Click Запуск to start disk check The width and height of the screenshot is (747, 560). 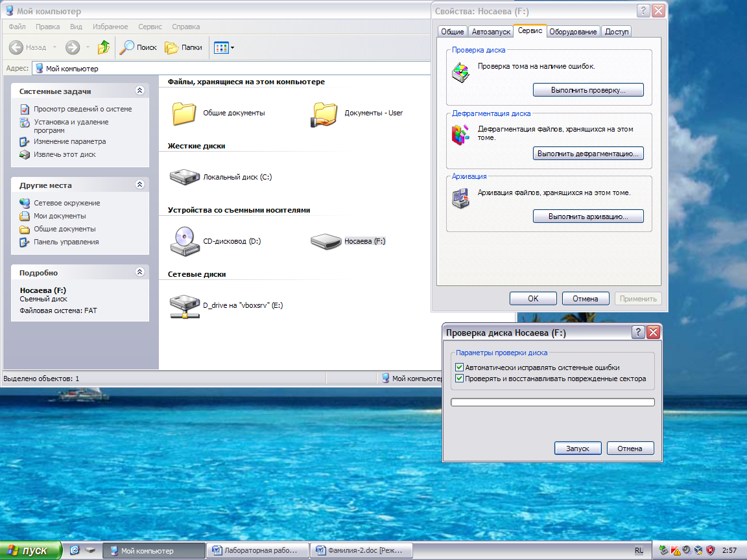[577, 448]
